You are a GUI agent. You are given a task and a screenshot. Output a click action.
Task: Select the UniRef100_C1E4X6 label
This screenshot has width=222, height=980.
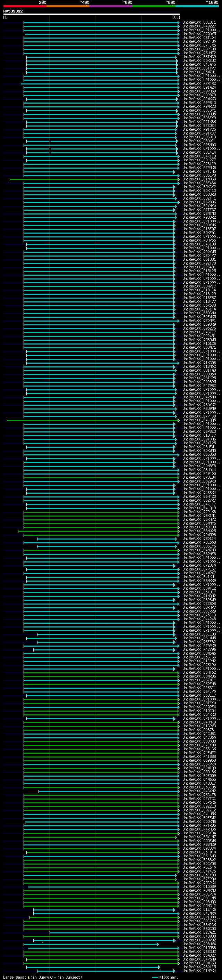point(199,910)
